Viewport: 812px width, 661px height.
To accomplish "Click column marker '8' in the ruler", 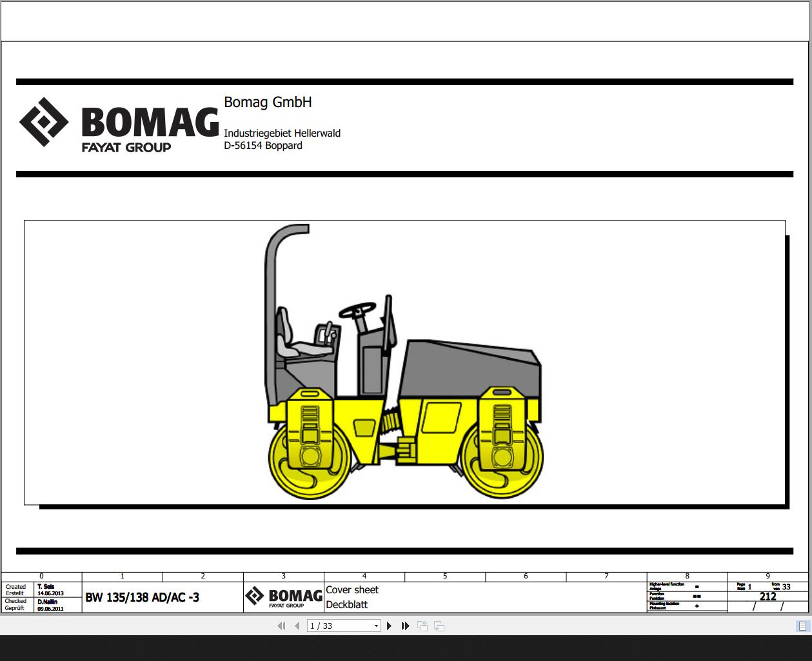I will [x=687, y=576].
